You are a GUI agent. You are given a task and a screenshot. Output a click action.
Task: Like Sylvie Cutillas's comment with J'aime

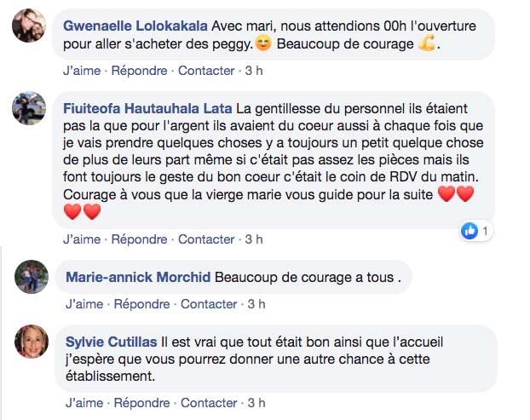[85, 402]
